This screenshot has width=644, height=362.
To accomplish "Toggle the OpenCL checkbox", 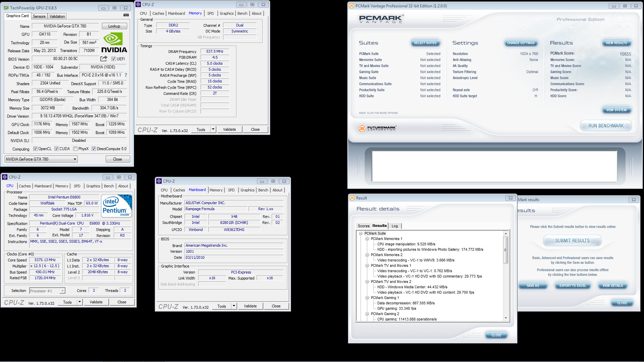I will [35, 149].
